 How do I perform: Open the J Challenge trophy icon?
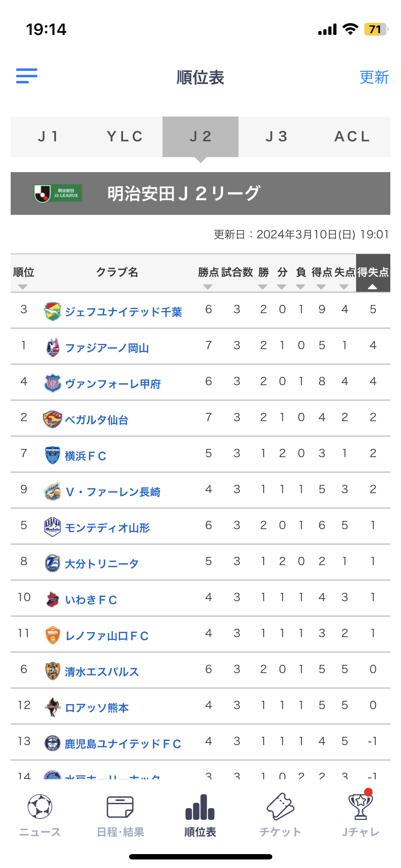360,807
